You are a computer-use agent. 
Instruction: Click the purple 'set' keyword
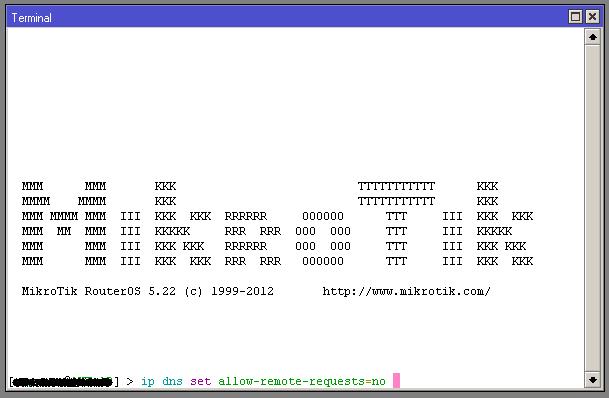tap(200, 381)
